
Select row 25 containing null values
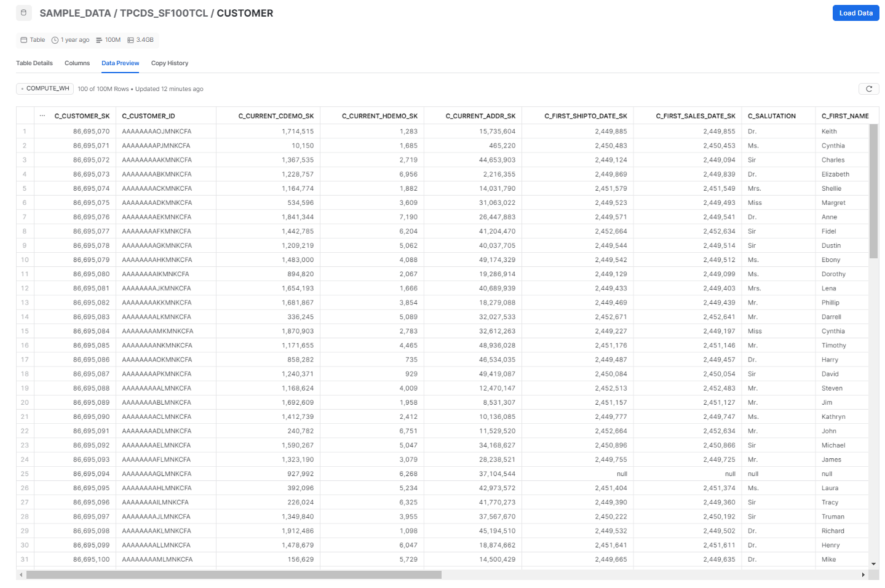[x=24, y=474]
